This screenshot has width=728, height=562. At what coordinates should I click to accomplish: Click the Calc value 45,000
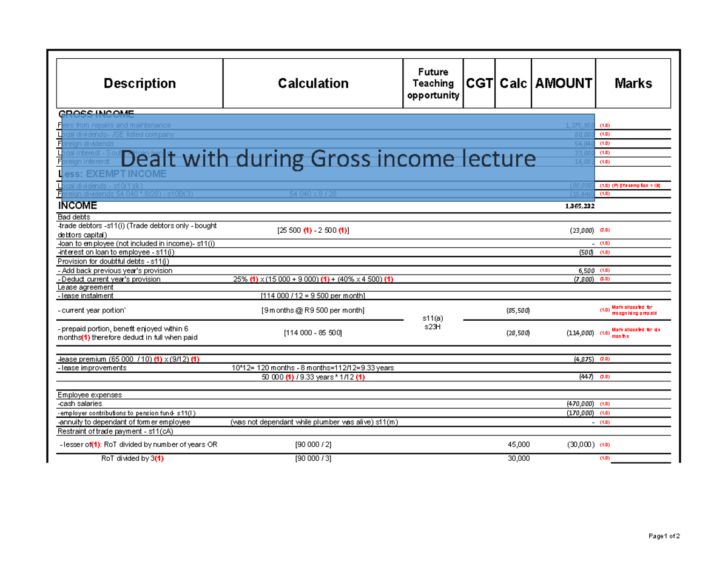pyautogui.click(x=519, y=444)
